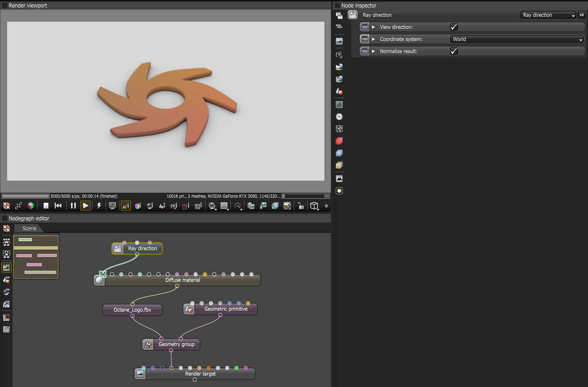Click the red-white recenter view icon
The width and height of the screenshot is (588, 387).
tap(6, 206)
